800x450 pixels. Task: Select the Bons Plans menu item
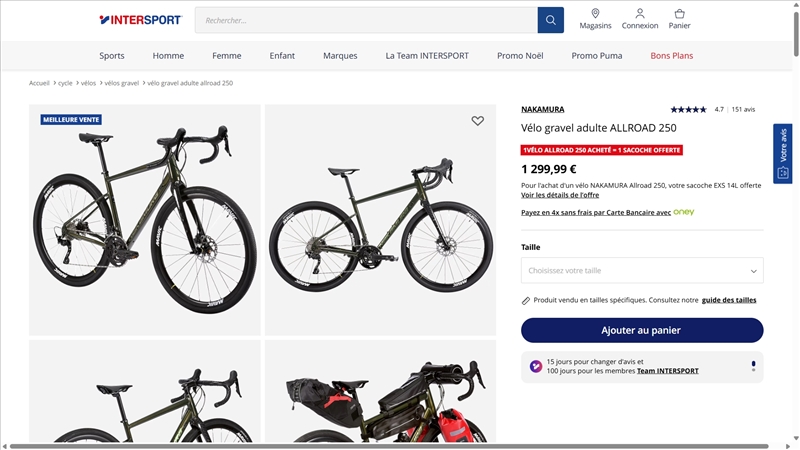pyautogui.click(x=671, y=56)
